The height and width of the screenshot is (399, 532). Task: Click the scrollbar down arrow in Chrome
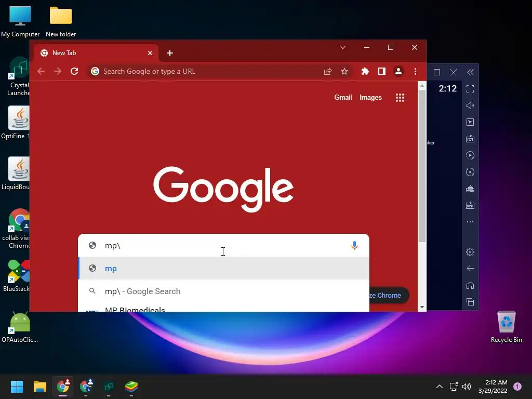click(422, 307)
